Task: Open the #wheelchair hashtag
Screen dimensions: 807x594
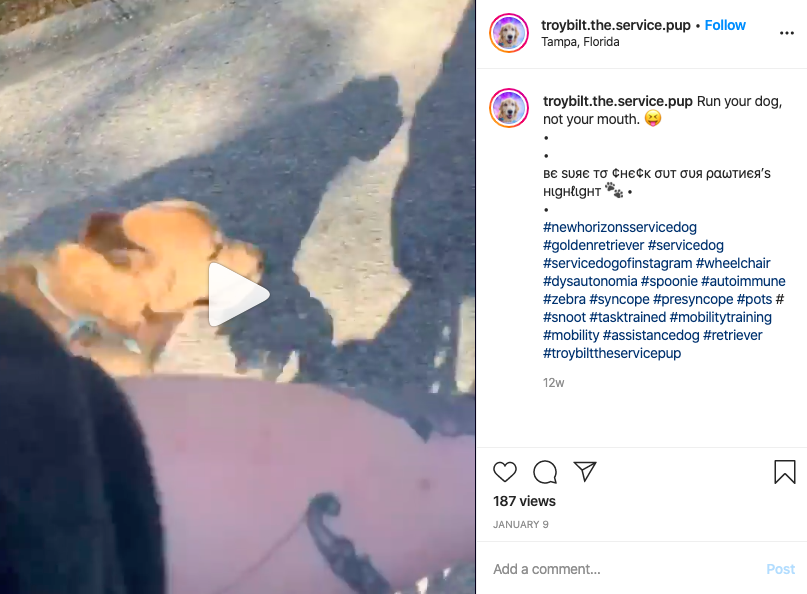Action: (733, 264)
